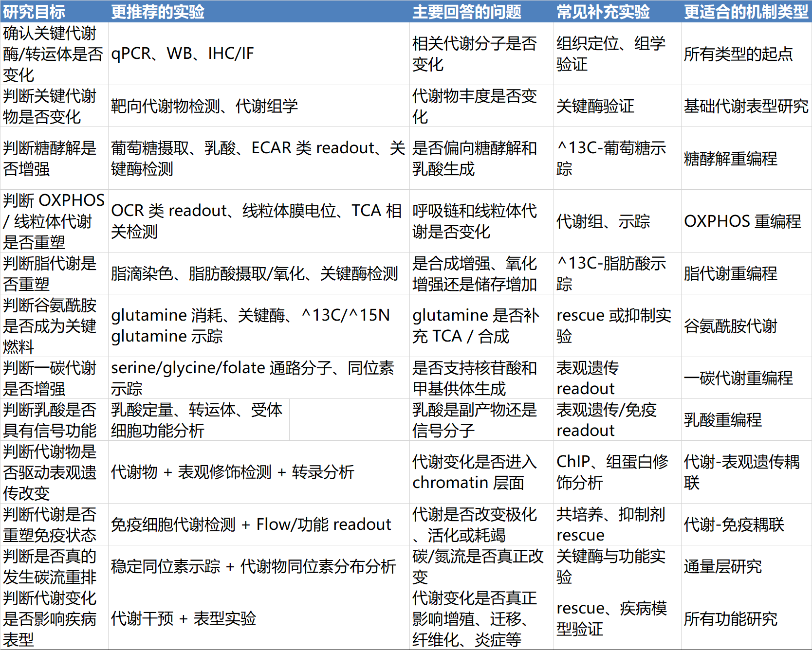Select the 乳酸重编程 cell
The height and width of the screenshot is (650, 812).
[x=722, y=420]
